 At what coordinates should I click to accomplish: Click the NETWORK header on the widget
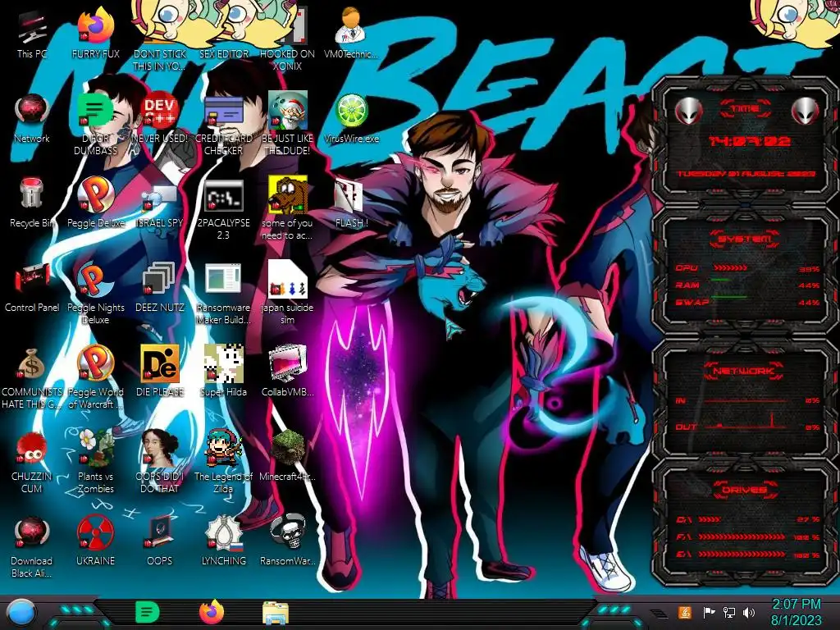(744, 370)
